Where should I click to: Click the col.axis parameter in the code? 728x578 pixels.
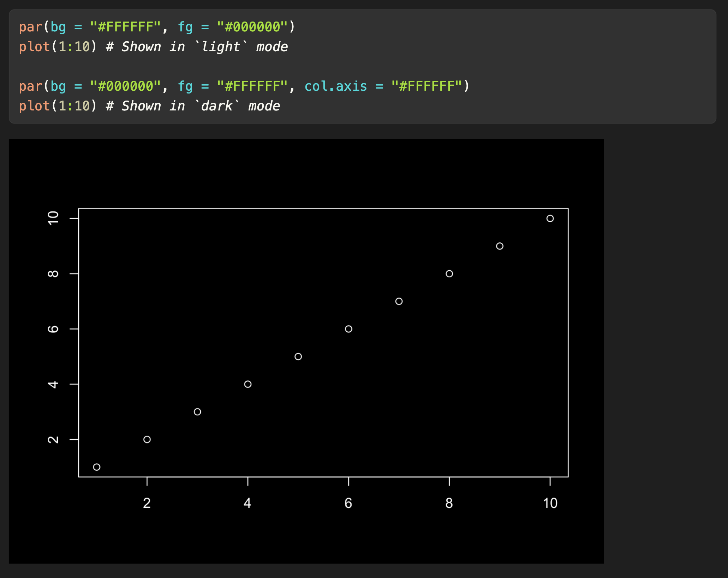click(335, 86)
